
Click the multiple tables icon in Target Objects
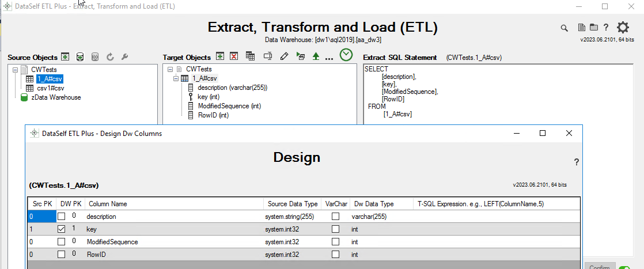tap(250, 56)
